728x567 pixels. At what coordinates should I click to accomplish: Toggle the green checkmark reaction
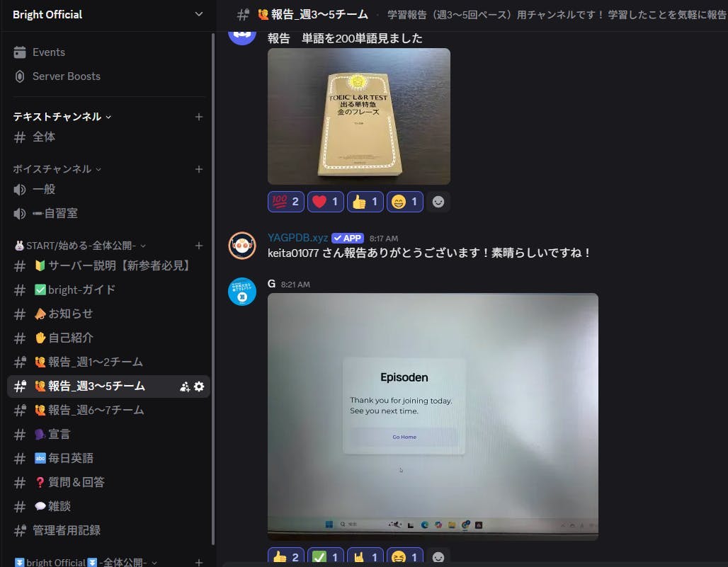[x=326, y=557]
